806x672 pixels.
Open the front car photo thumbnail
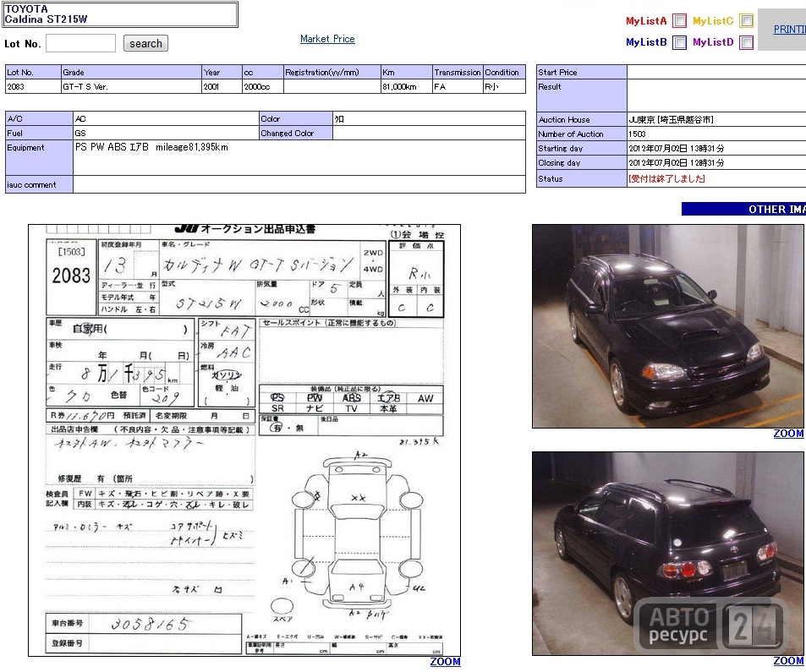coord(668,326)
